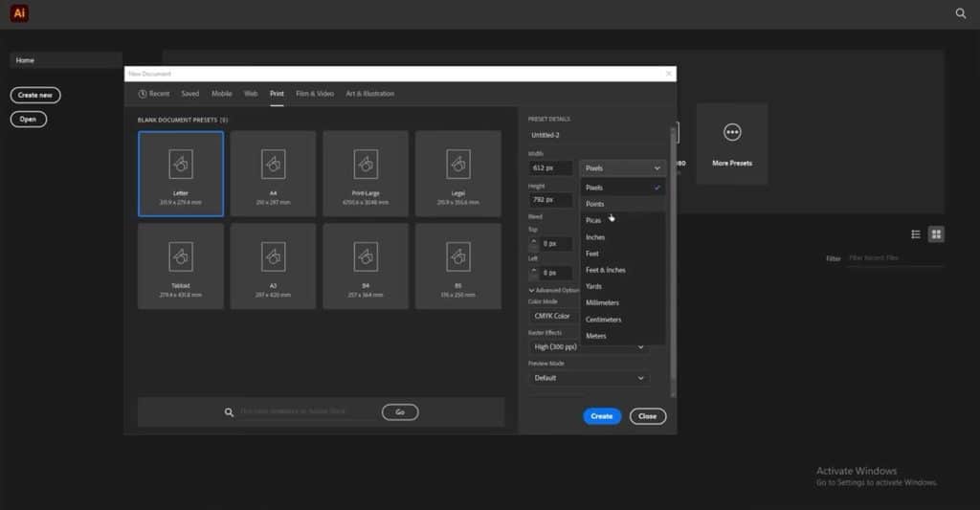
Task: Switch recent files to grid view
Action: [936, 234]
